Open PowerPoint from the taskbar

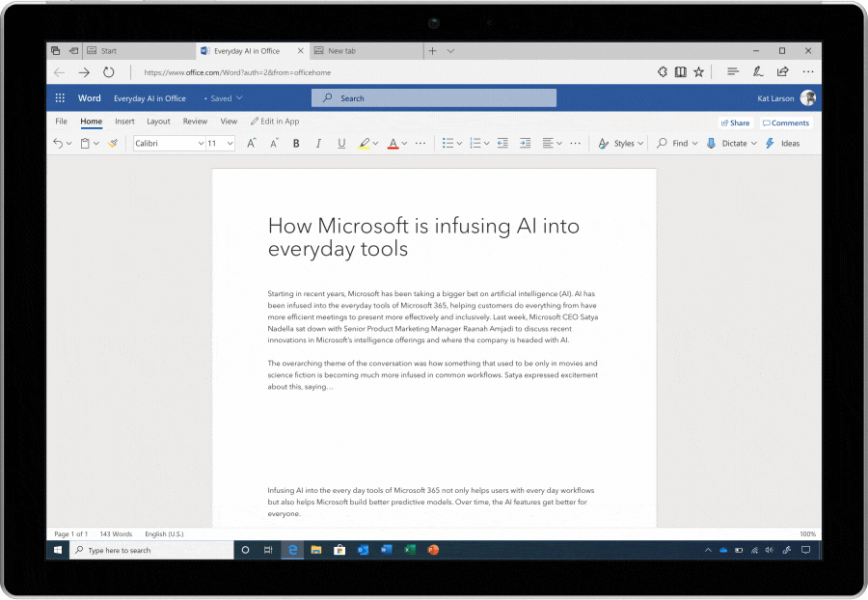(433, 549)
